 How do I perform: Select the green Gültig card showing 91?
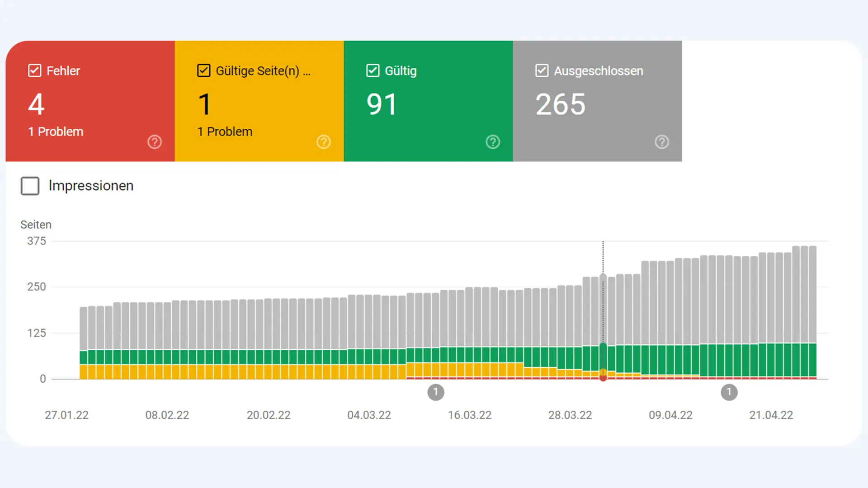tap(429, 101)
